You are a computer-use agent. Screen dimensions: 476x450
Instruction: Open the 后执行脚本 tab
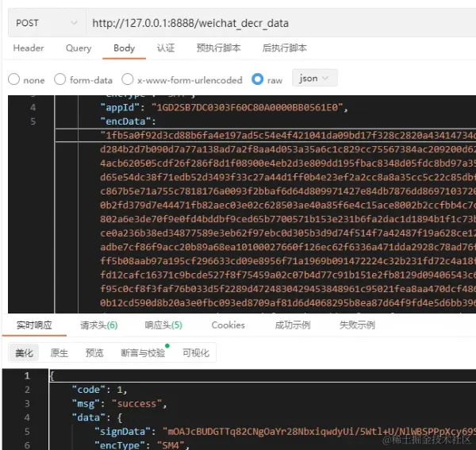285,48
